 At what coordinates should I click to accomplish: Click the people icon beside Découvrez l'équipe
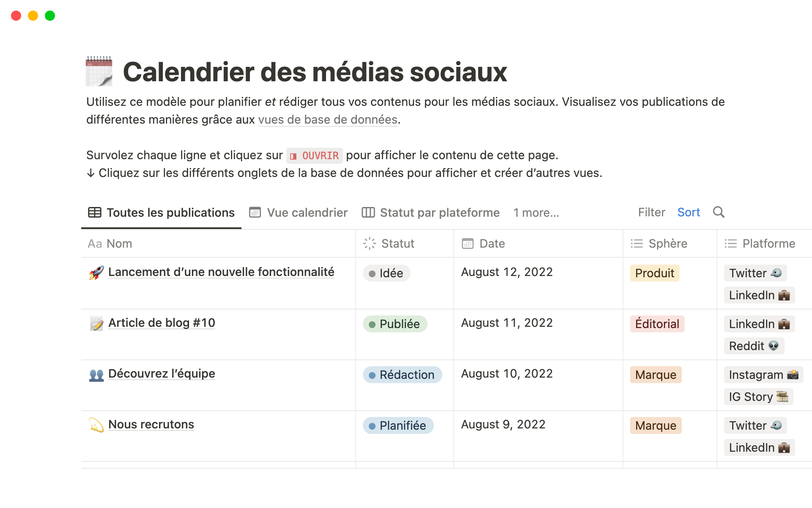point(96,374)
